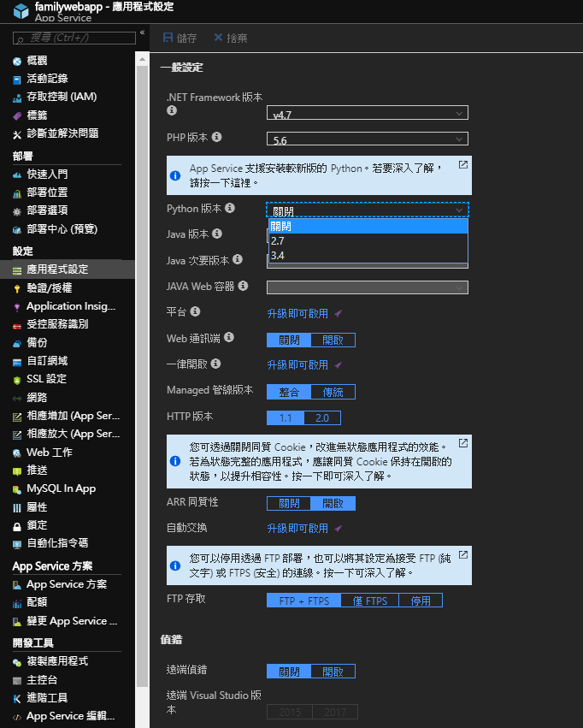Select the 標籤 tag icon
Screen dimensions: 583x728
coord(17,116)
